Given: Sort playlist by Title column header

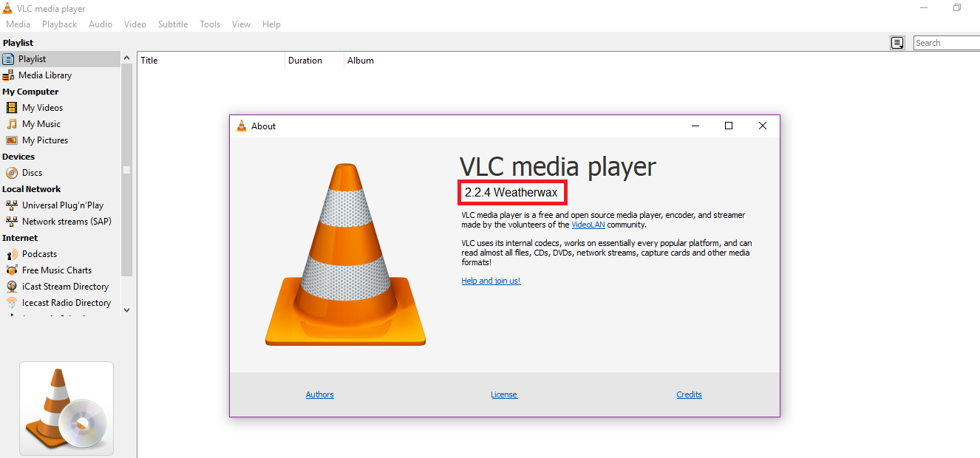Looking at the screenshot, I should (211, 61).
